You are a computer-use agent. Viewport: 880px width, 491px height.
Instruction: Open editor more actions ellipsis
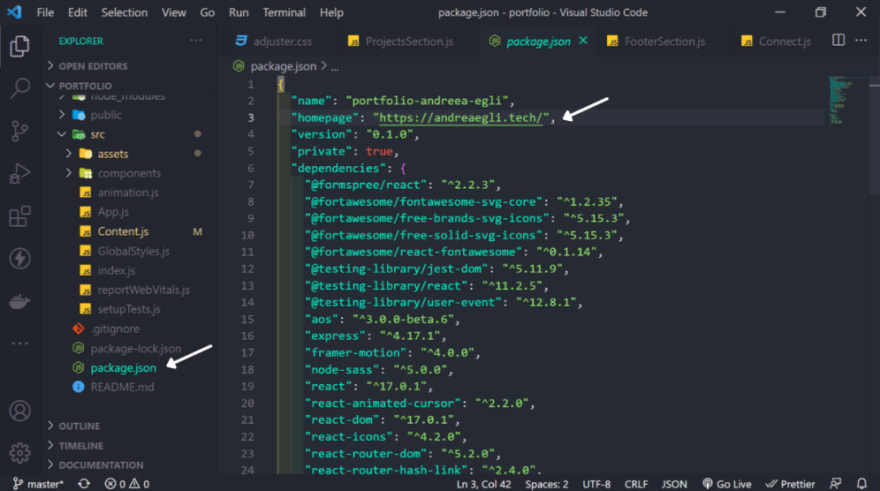[861, 40]
